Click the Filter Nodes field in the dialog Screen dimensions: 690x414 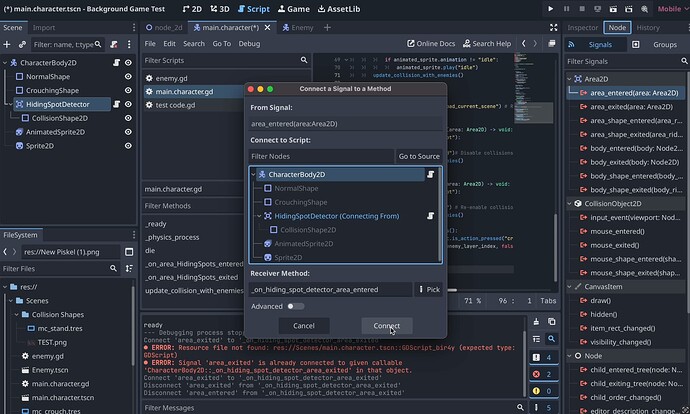coord(320,157)
